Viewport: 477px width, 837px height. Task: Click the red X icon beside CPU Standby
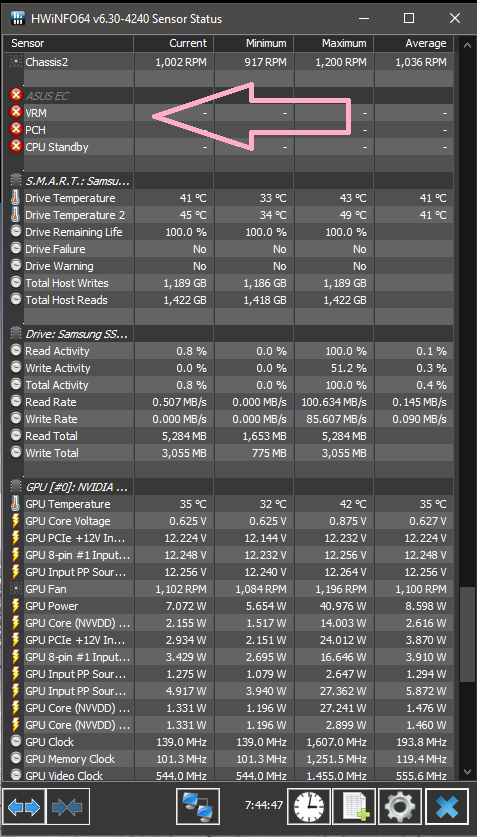click(x=17, y=147)
